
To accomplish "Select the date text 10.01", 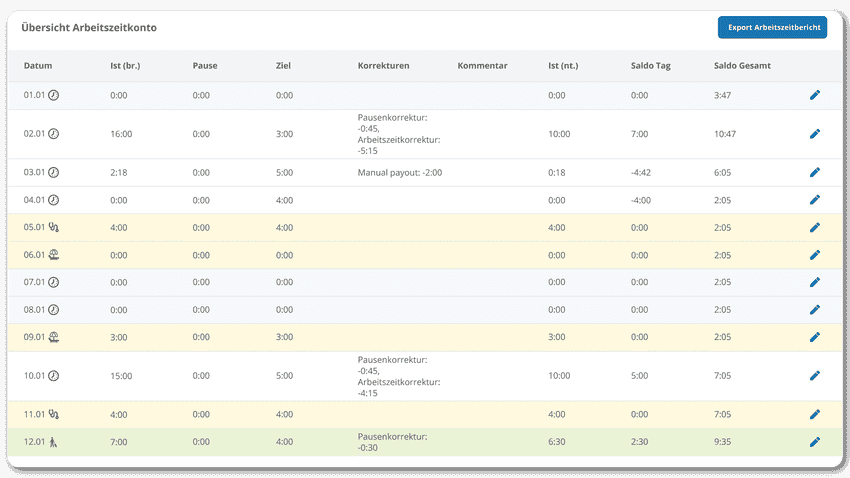I will coord(34,376).
